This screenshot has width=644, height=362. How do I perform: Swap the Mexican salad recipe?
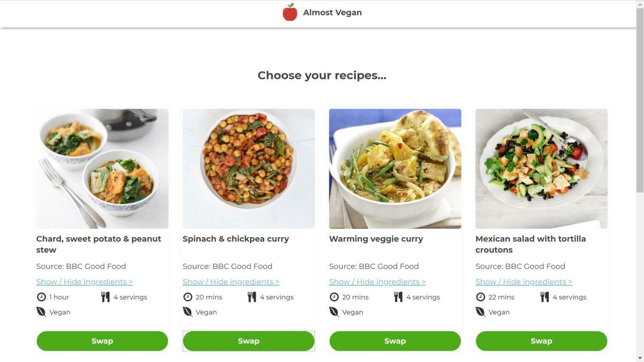coord(541,341)
